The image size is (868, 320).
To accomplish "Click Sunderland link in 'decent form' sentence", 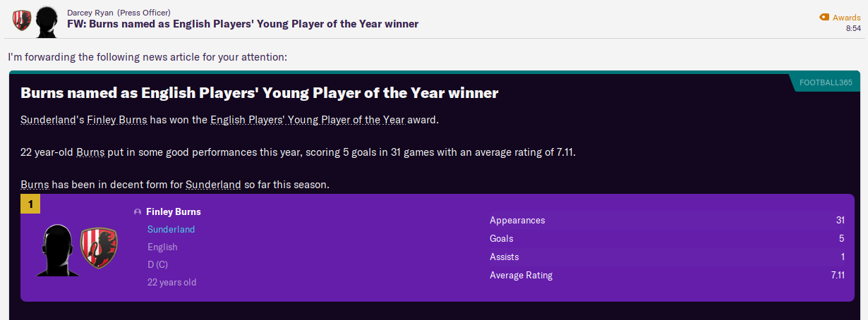I will [213, 185].
